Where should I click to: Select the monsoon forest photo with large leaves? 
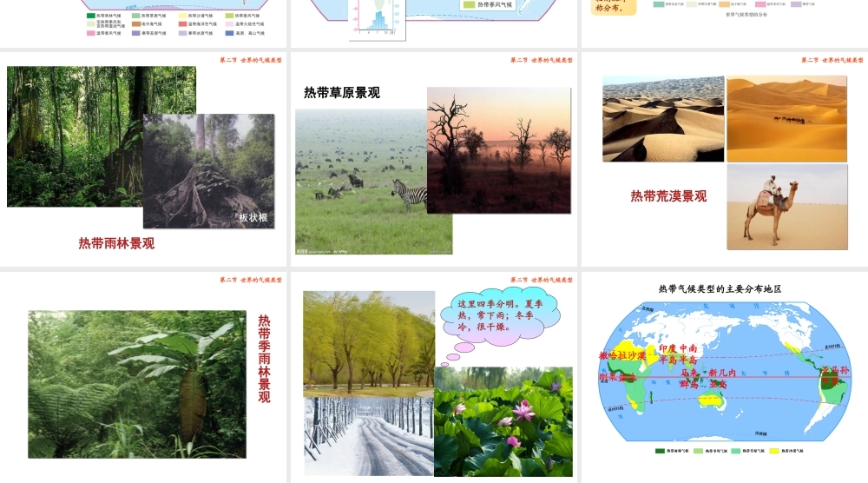pyautogui.click(x=137, y=384)
